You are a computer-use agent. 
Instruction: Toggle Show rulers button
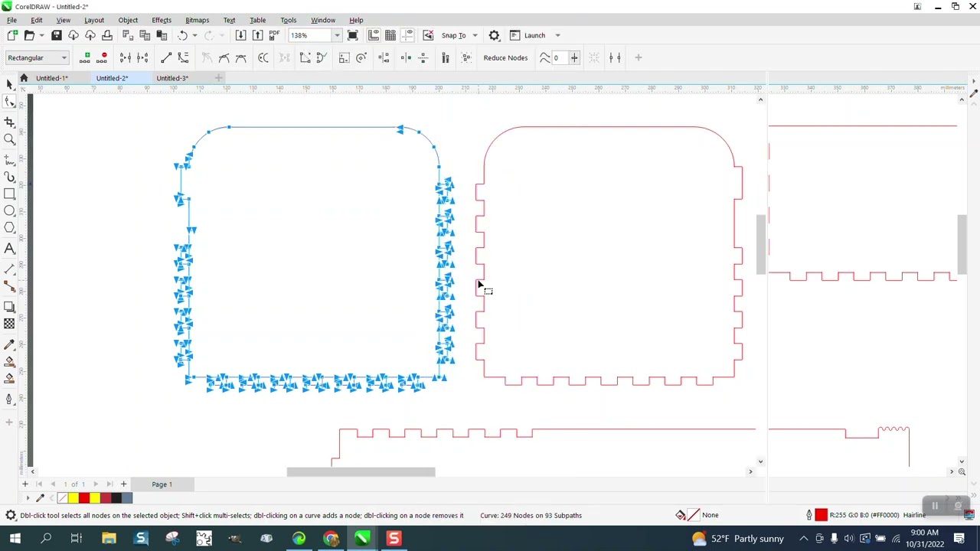[374, 35]
